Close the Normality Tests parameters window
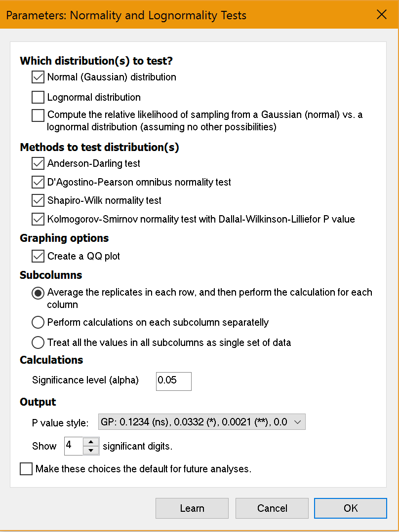Viewport: 399px width, 532px height. pyautogui.click(x=382, y=14)
